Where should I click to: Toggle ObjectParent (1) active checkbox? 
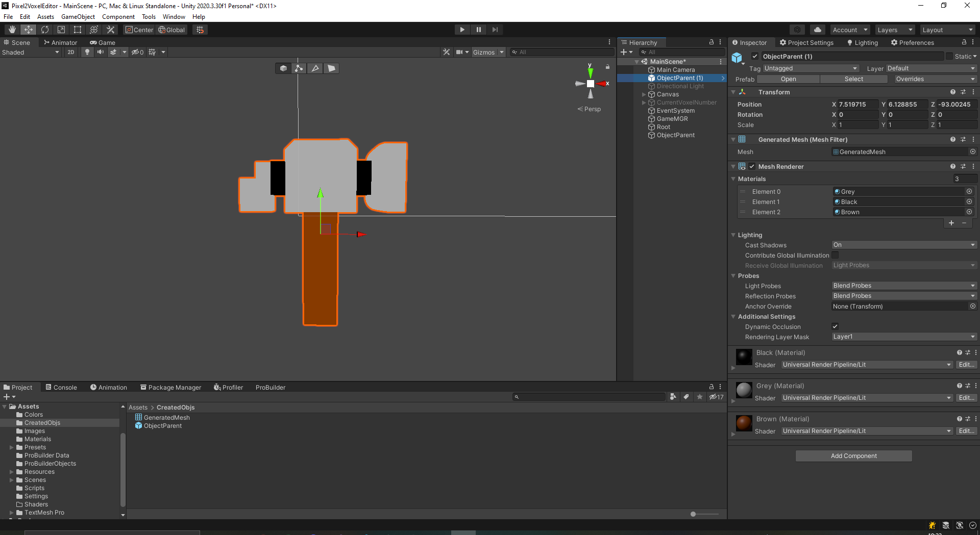755,56
